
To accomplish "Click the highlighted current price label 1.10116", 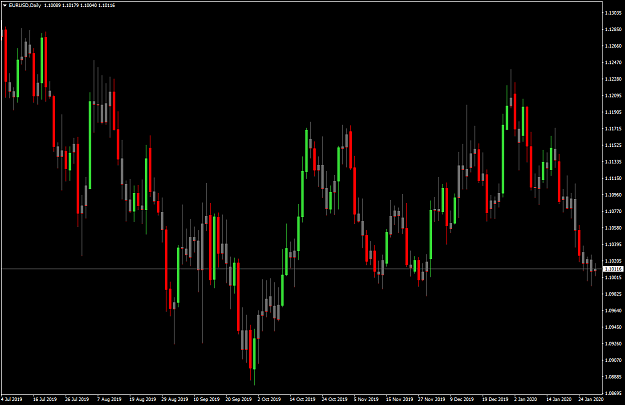I will [x=613, y=269].
